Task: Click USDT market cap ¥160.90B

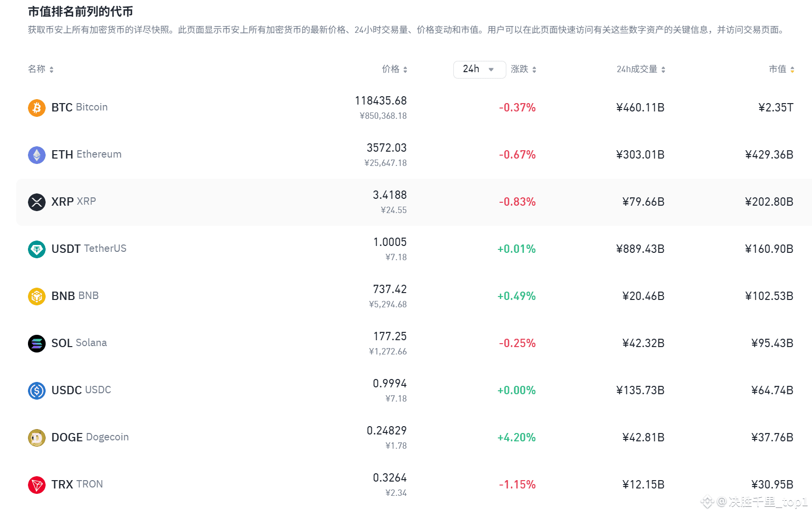Action: (769, 249)
